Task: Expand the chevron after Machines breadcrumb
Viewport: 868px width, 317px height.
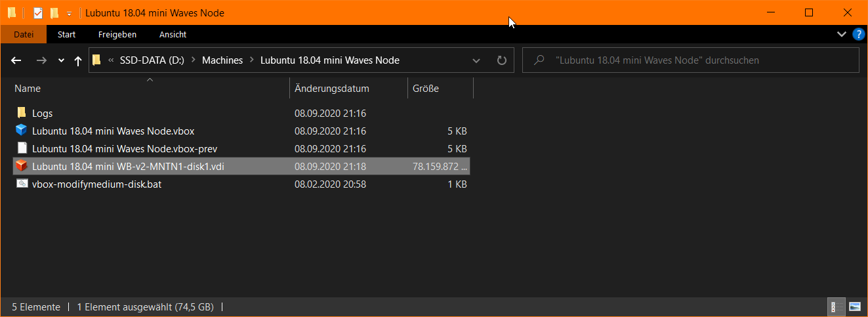Action: (252, 60)
